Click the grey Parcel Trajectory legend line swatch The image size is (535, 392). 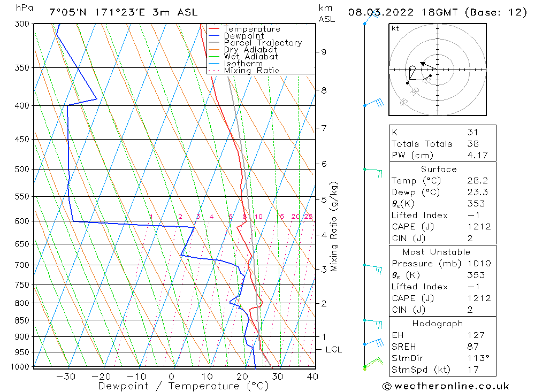coord(213,43)
